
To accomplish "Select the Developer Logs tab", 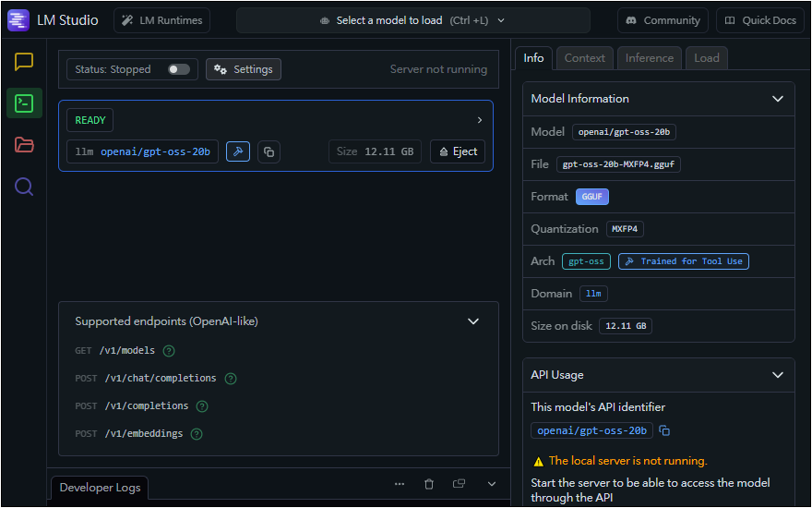I will tap(100, 488).
